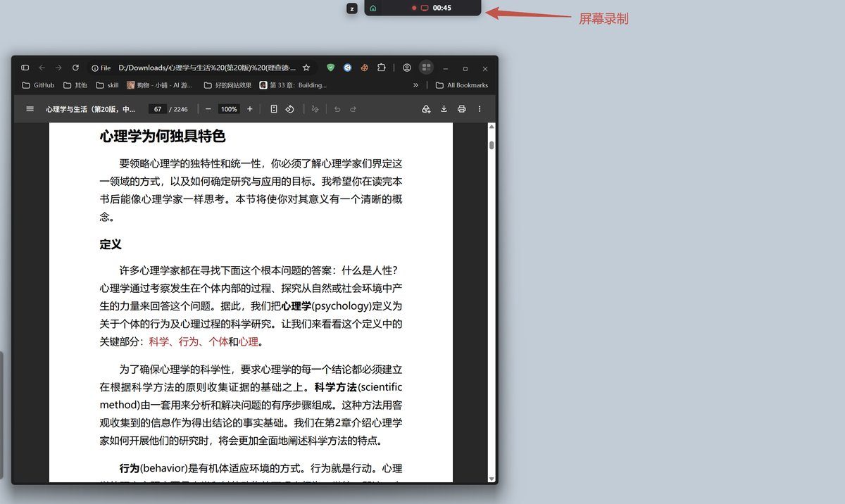Screen dimensions: 845x504
Task: Zoom out with the minus button
Action: click(208, 109)
